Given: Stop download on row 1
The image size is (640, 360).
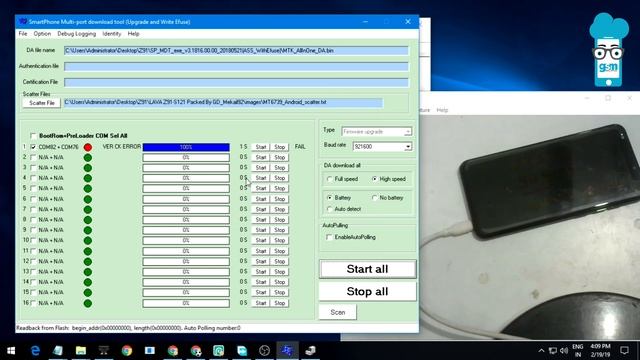Looking at the screenshot, I should 280,147.
